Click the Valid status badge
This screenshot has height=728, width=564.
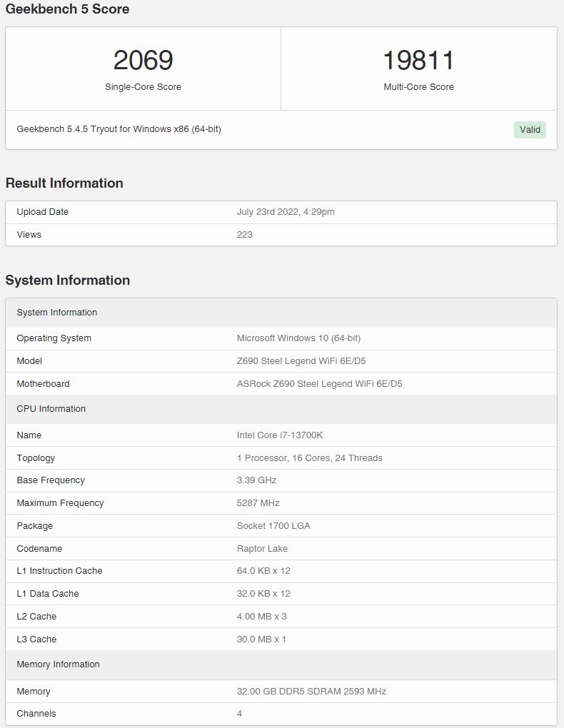530,129
